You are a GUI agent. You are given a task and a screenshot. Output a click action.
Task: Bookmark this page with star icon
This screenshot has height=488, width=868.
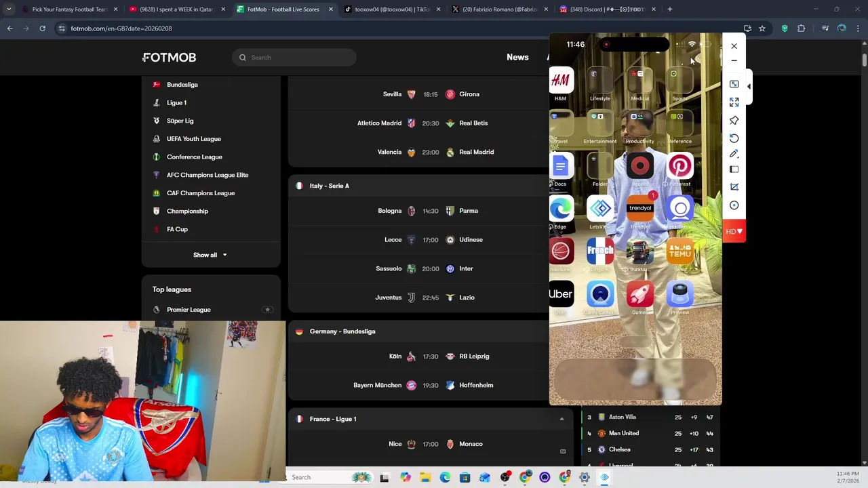pos(762,28)
